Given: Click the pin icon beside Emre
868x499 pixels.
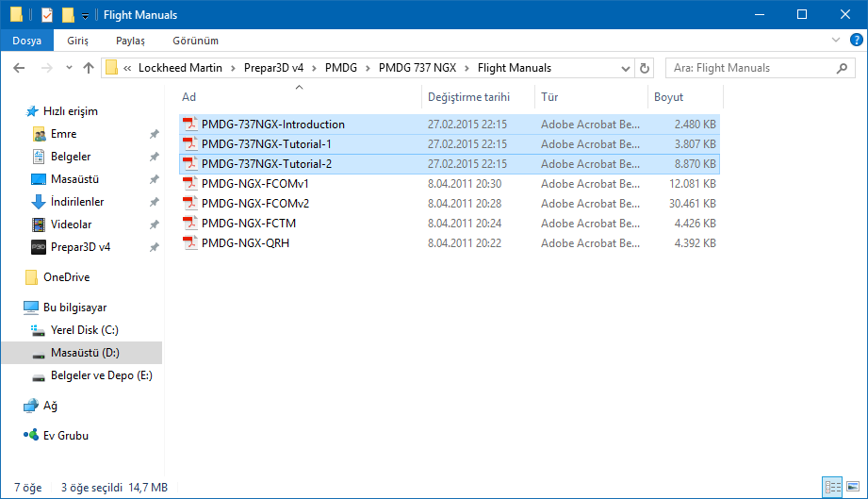Looking at the screenshot, I should (x=154, y=134).
